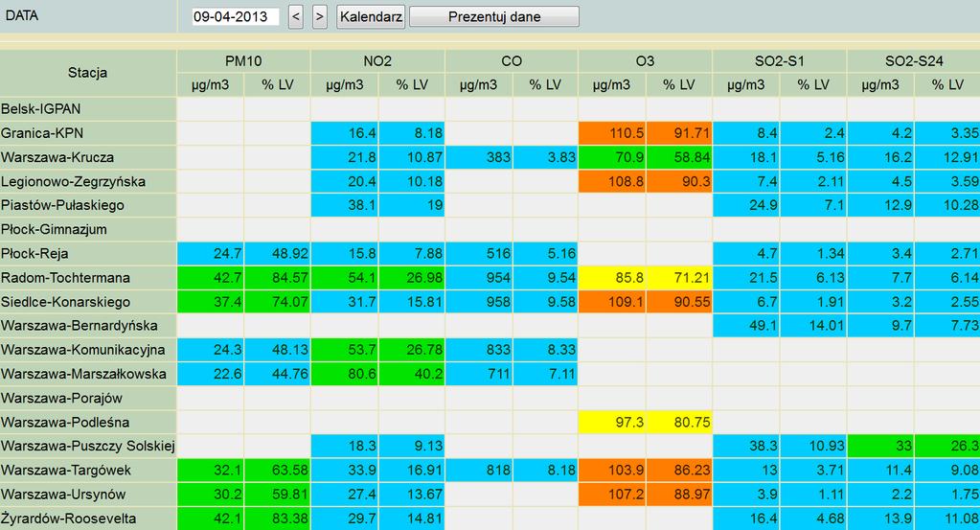Click the Warszawa-Targówek station name

(66, 470)
